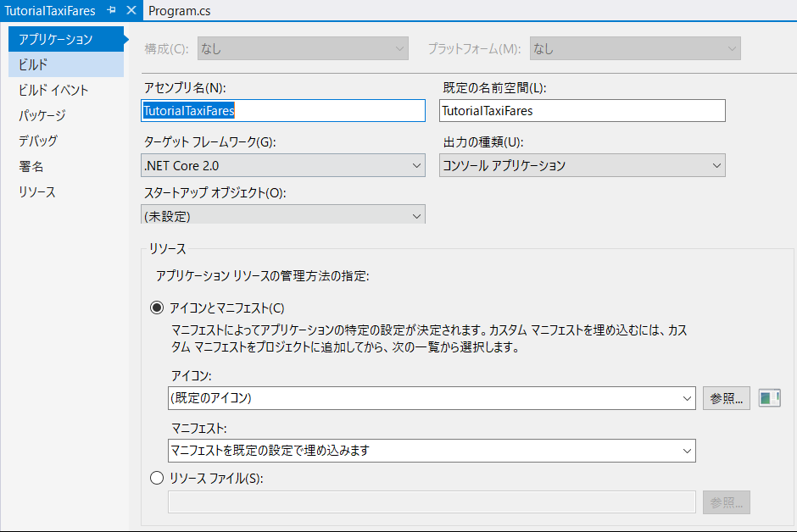Open the ターゲット フレームワーク dropdown
797x532 pixels.
click(416, 165)
